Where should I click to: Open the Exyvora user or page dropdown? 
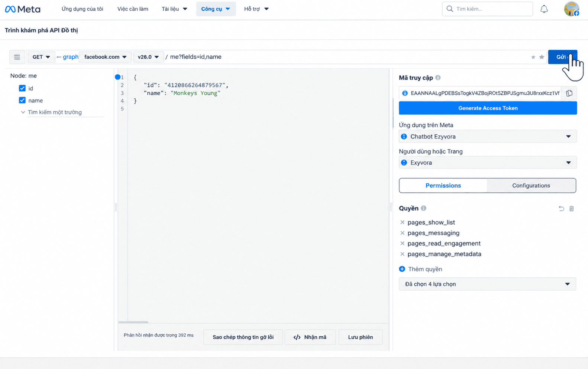tap(488, 163)
